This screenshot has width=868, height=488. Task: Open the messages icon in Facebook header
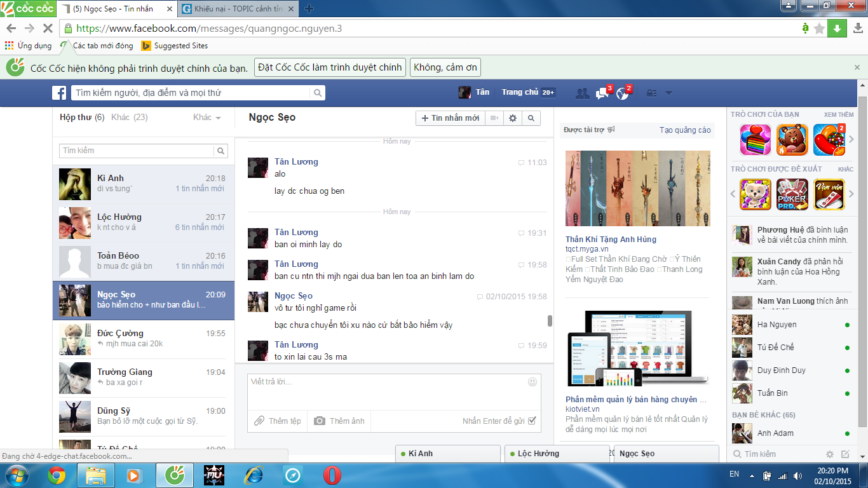click(602, 93)
